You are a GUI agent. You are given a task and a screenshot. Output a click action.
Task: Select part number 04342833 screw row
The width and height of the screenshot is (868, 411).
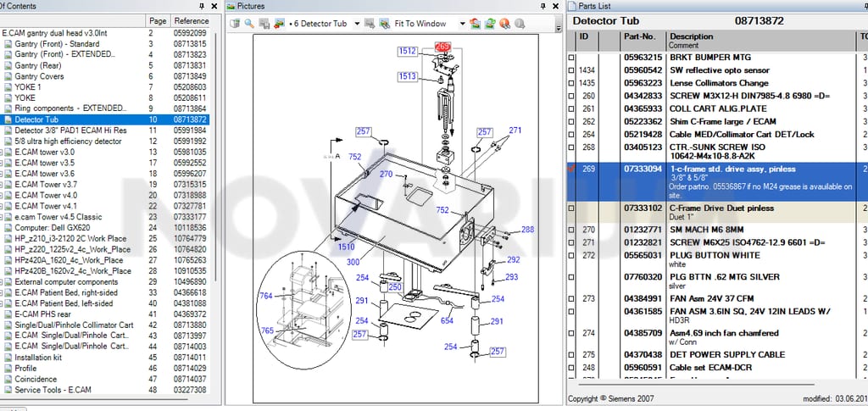pyautogui.click(x=717, y=96)
